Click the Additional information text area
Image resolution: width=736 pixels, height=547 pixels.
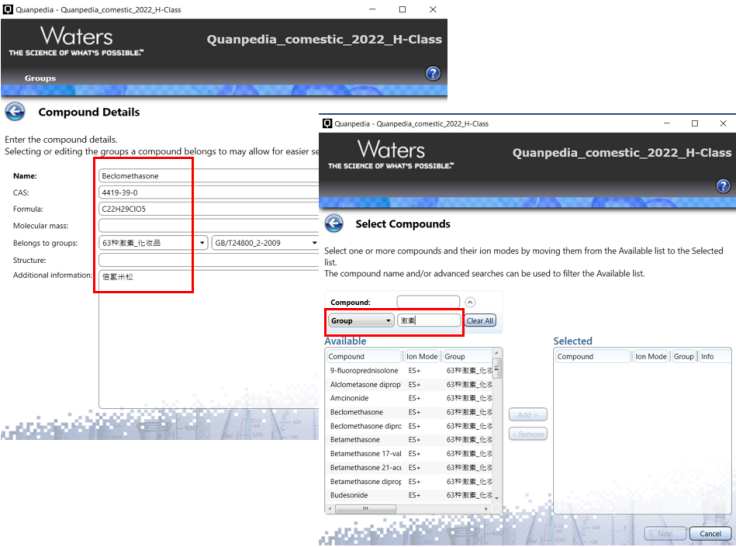209,339
